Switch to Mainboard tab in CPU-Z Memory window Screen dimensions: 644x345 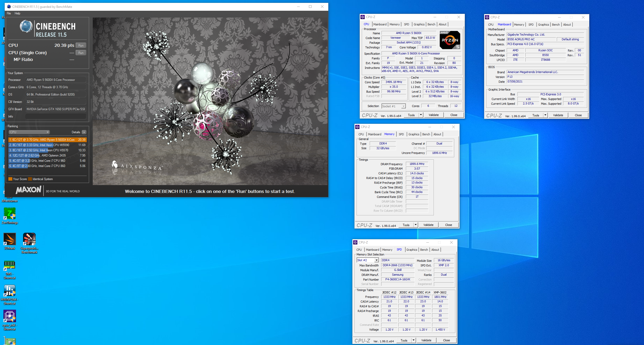click(374, 134)
